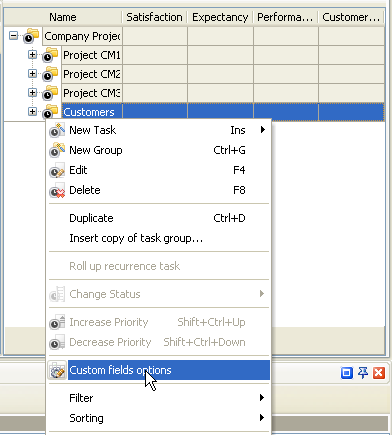Select Delete in the context menu
The image size is (392, 435).
point(158,190)
